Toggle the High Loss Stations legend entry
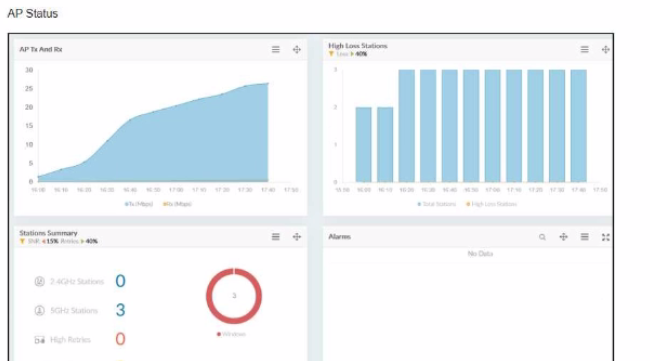This screenshot has height=361, width=650. [492, 204]
